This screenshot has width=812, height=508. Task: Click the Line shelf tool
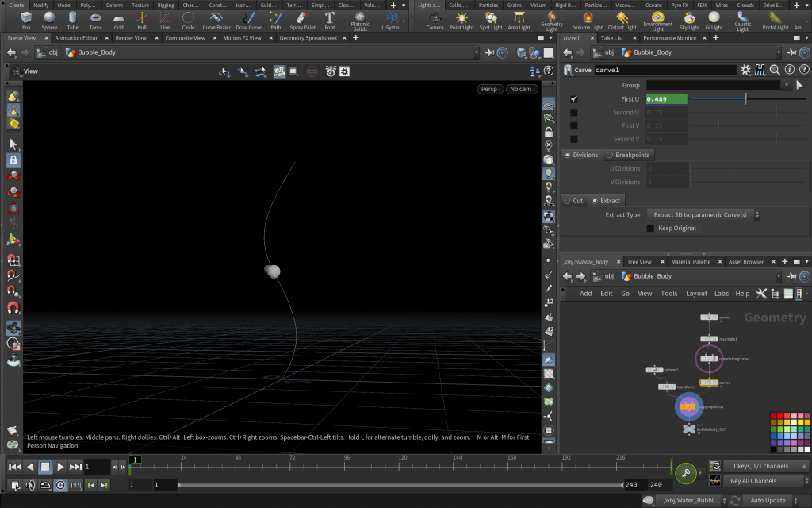click(165, 21)
